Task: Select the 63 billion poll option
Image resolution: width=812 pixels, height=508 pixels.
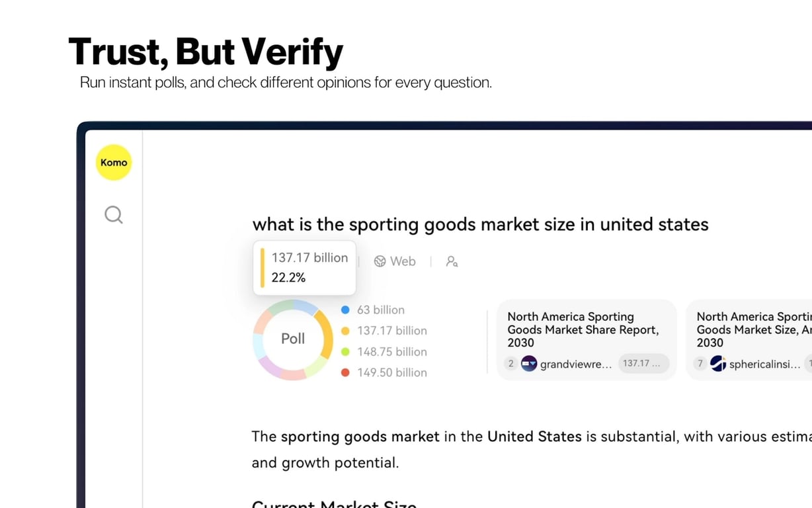Action: click(x=380, y=310)
